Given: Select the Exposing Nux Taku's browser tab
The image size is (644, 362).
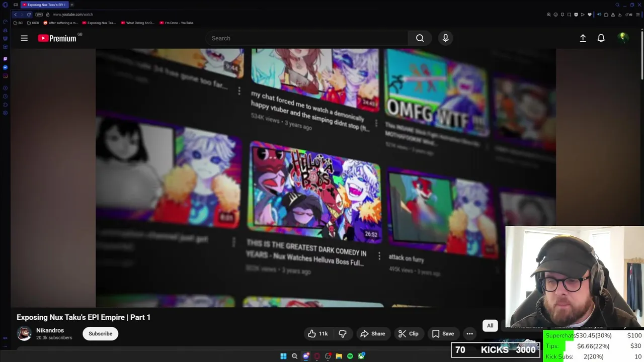Looking at the screenshot, I should pyautogui.click(x=44, y=5).
